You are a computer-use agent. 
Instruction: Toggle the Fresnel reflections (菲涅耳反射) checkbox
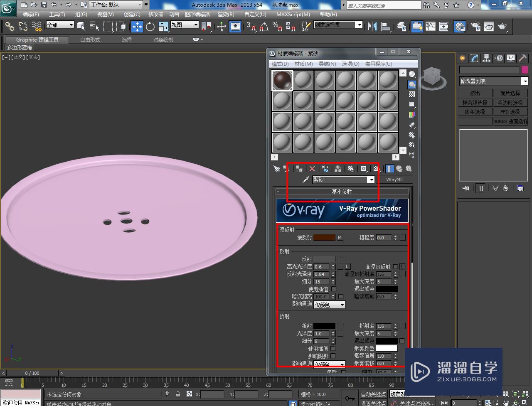point(395,267)
